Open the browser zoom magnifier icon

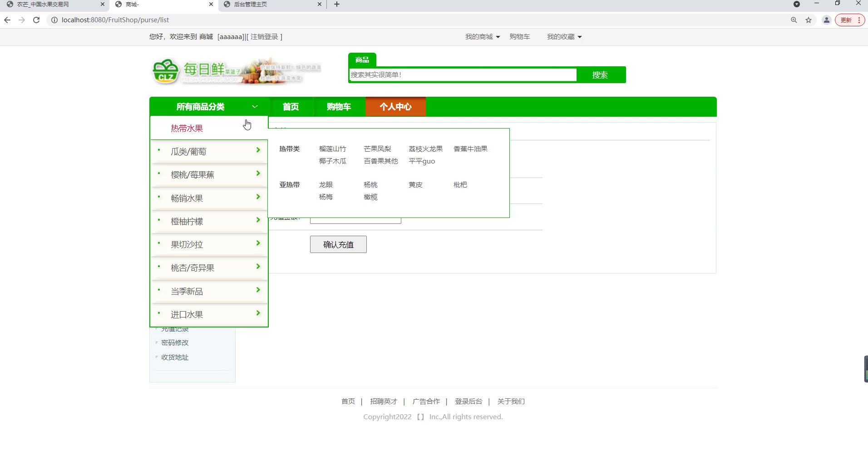click(x=794, y=20)
